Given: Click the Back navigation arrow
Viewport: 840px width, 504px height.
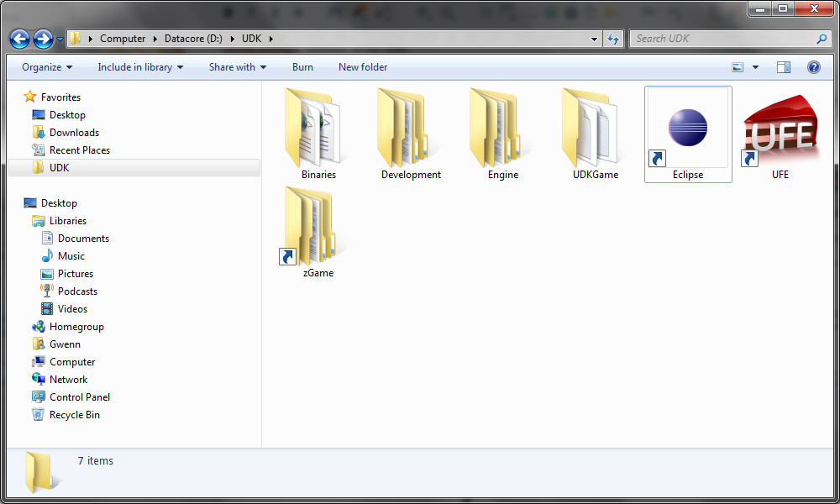Looking at the screenshot, I should (x=20, y=39).
